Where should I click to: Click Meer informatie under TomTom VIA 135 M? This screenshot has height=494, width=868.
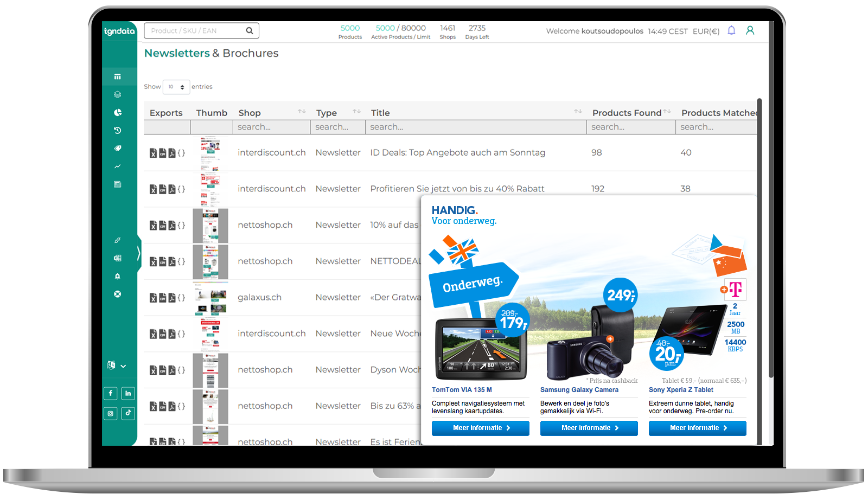click(481, 428)
